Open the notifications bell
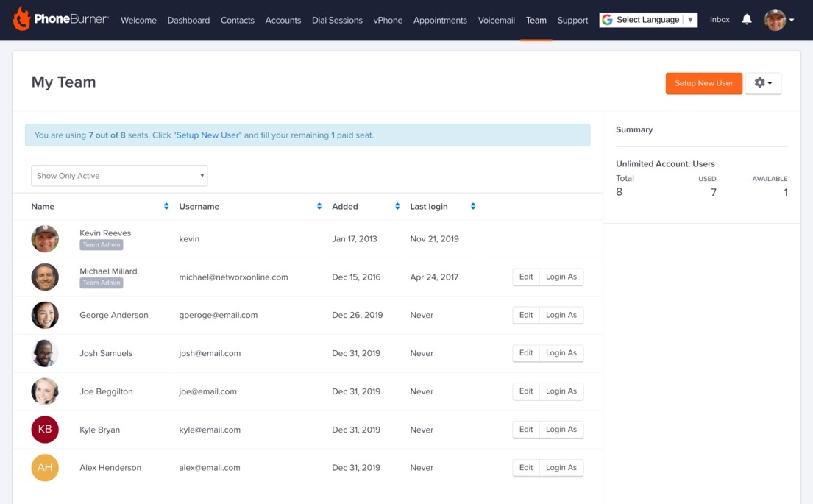813x504 pixels. (x=747, y=20)
